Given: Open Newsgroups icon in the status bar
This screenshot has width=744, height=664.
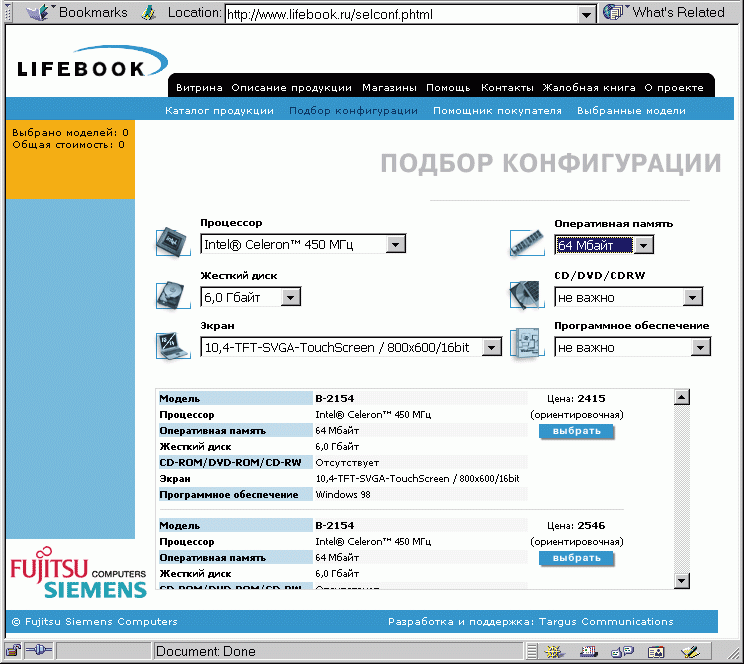Looking at the screenshot, I should pyautogui.click(x=623, y=652).
